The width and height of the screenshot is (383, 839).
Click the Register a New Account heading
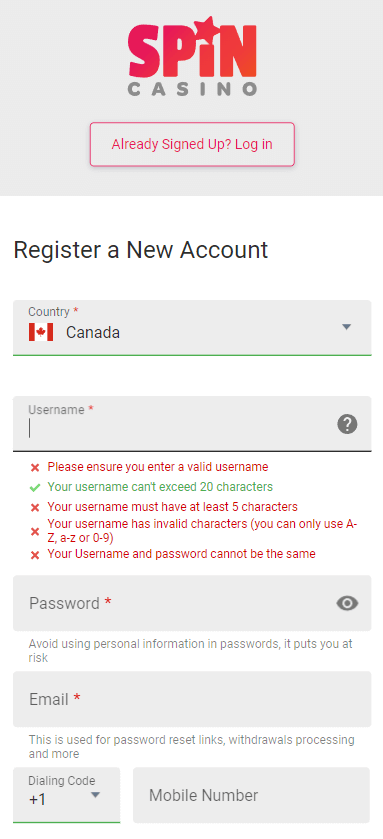point(141,250)
